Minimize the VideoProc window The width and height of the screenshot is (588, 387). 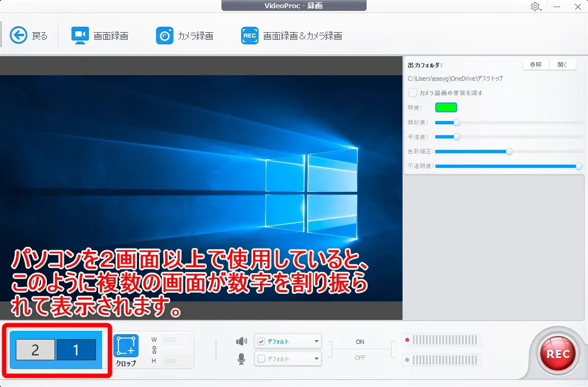[x=557, y=7]
